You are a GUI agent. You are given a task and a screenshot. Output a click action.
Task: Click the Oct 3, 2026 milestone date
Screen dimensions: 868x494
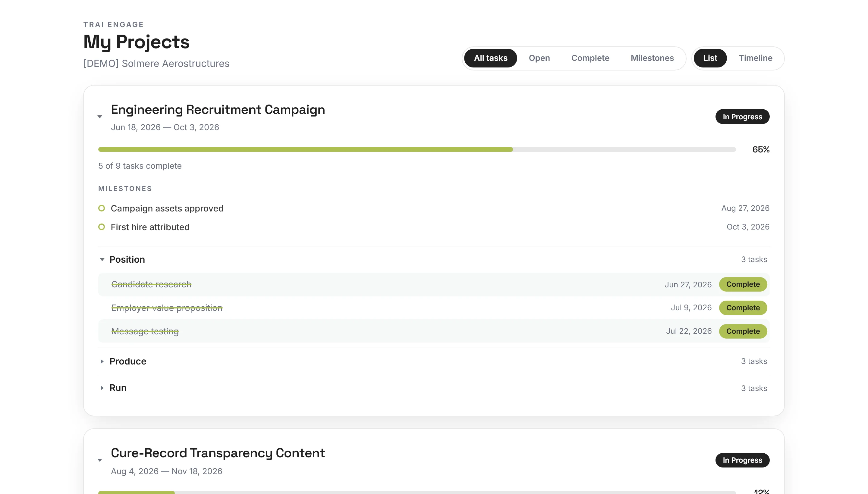point(748,227)
